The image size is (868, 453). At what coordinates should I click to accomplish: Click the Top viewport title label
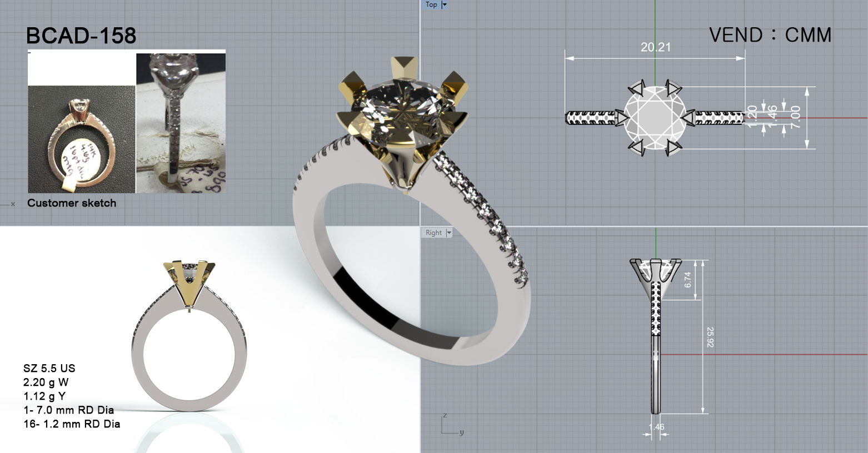pyautogui.click(x=431, y=4)
